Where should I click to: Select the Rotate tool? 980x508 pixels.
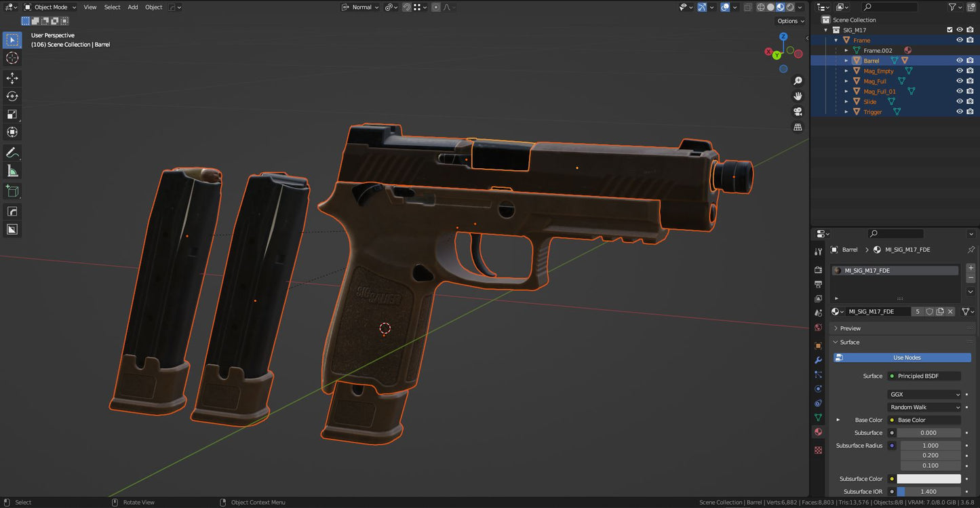click(x=12, y=96)
